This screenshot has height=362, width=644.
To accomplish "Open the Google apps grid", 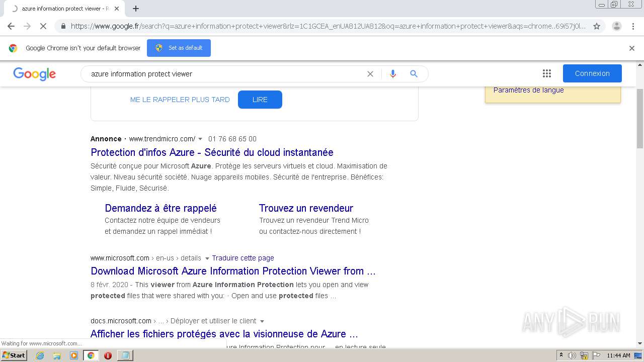I will pos(547,73).
